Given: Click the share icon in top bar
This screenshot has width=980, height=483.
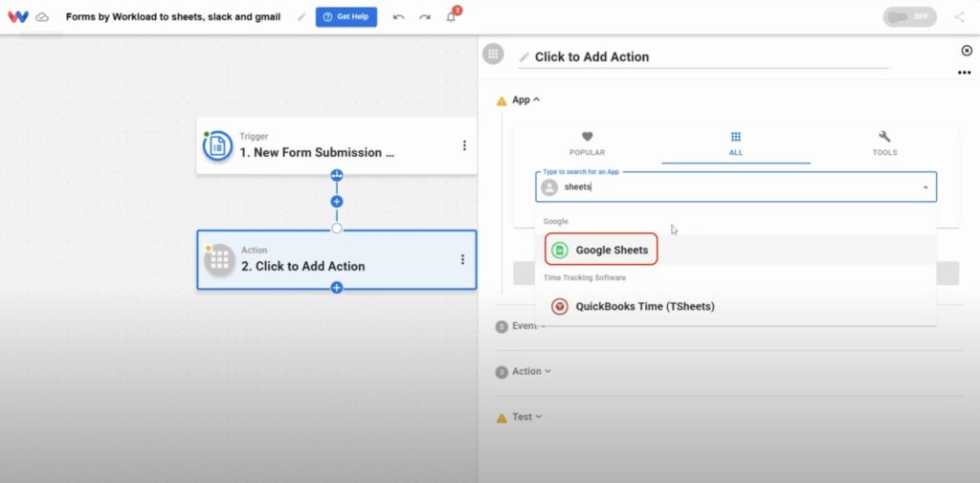Looking at the screenshot, I should (959, 17).
